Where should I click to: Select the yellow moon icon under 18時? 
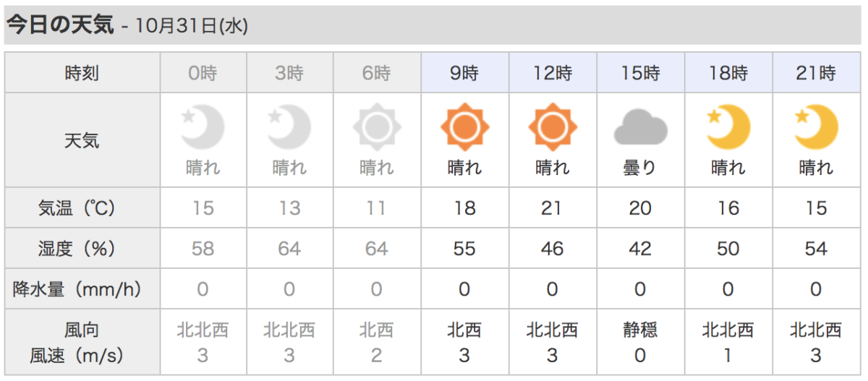coord(728,128)
